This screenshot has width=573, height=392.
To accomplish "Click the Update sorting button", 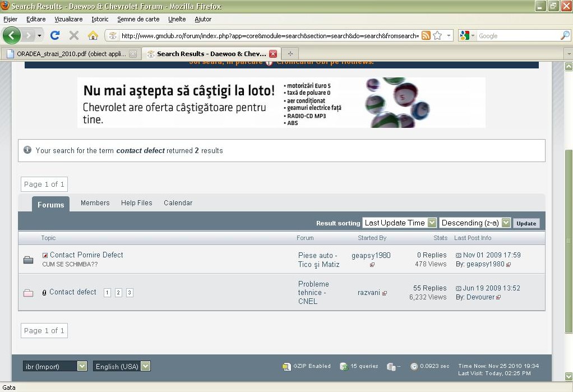I will point(526,223).
